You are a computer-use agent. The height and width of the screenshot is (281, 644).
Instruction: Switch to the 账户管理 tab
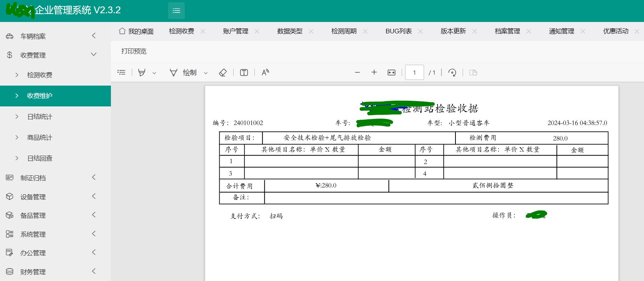[x=235, y=31]
